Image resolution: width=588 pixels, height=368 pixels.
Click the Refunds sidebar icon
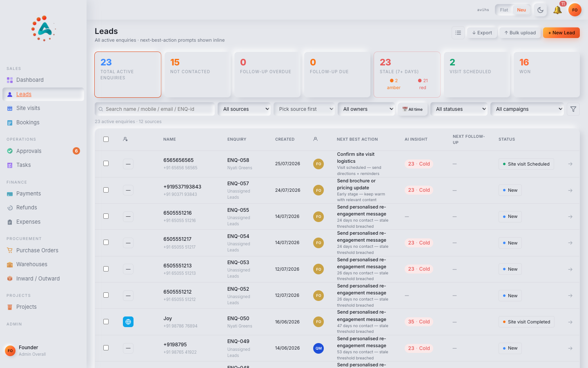(x=10, y=208)
